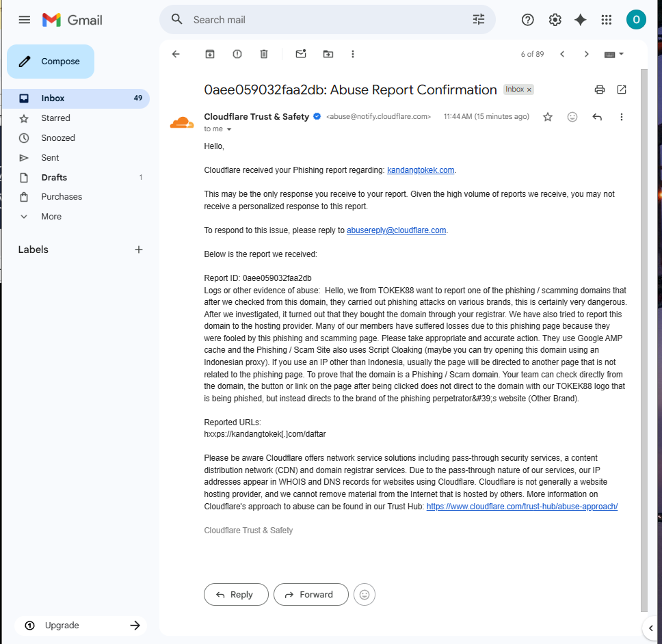The width and height of the screenshot is (662, 644).
Task: Create new label plus icon
Action: pos(138,250)
